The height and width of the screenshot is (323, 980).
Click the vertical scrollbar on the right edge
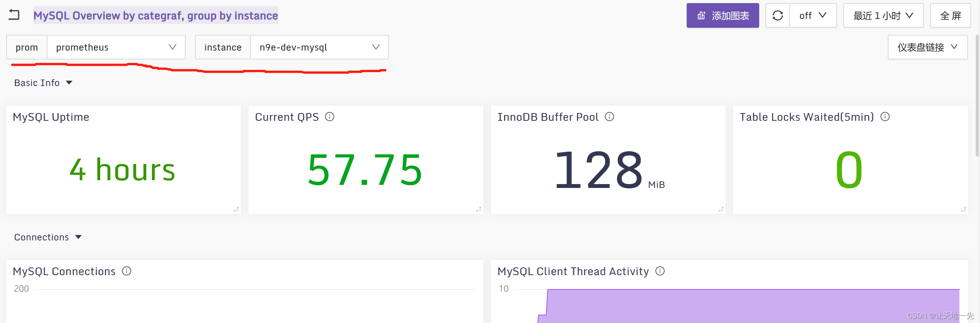point(977,95)
